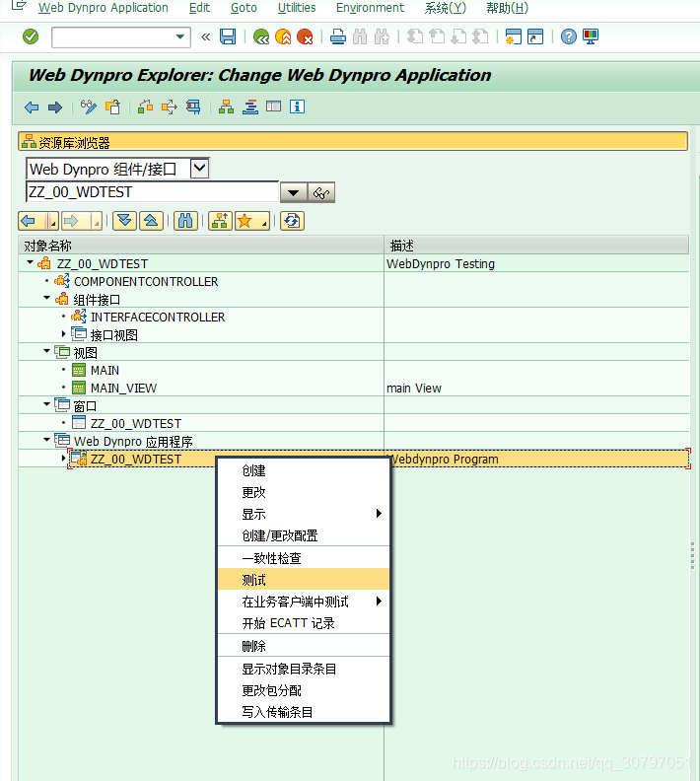This screenshot has height=781, width=700.
Task: Click the glasses Display button next to ZZ_00_WDTEST
Action: pos(321,192)
